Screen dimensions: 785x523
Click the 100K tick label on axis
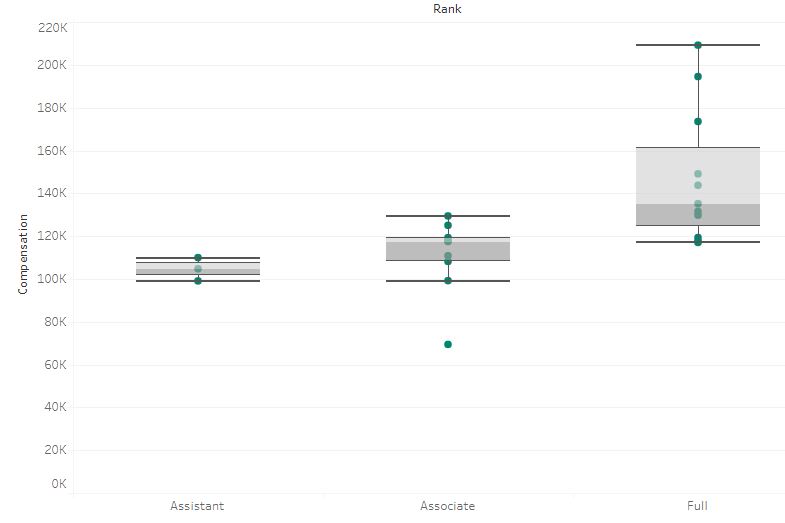pyautogui.click(x=52, y=279)
